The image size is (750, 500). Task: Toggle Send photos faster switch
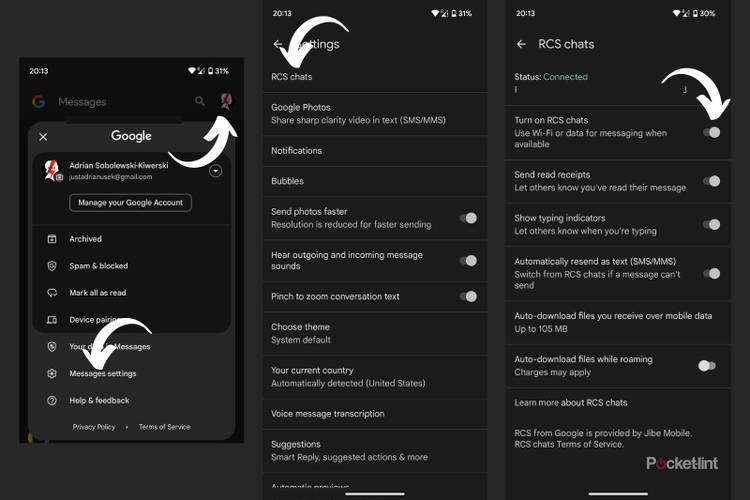tap(467, 218)
